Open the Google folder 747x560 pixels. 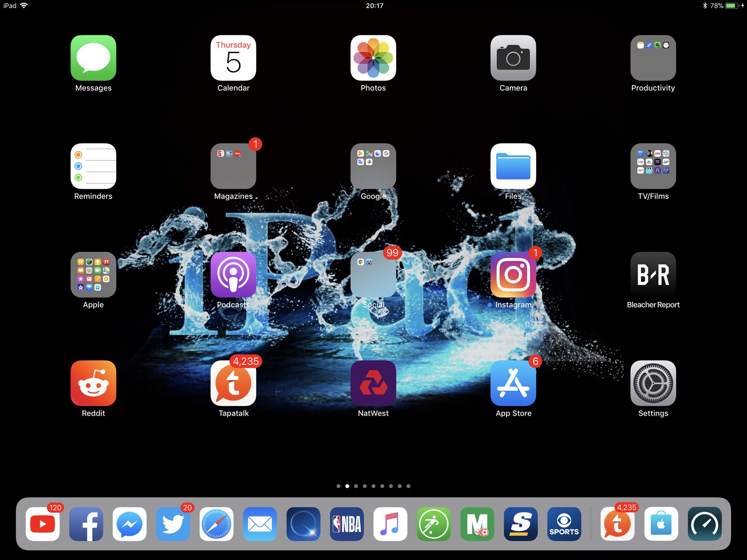373,166
